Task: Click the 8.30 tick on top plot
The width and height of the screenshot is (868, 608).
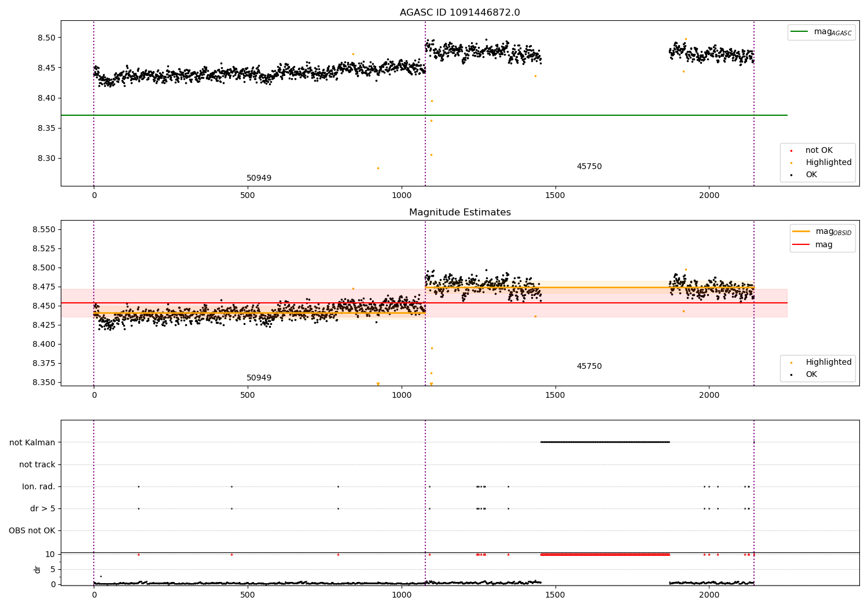Action: coord(46,158)
